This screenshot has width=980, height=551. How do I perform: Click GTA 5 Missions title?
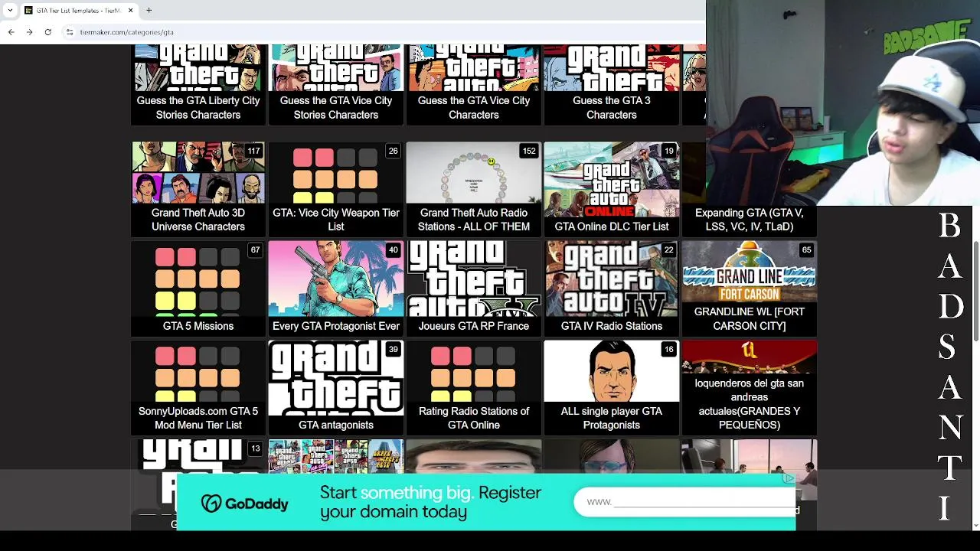point(198,326)
